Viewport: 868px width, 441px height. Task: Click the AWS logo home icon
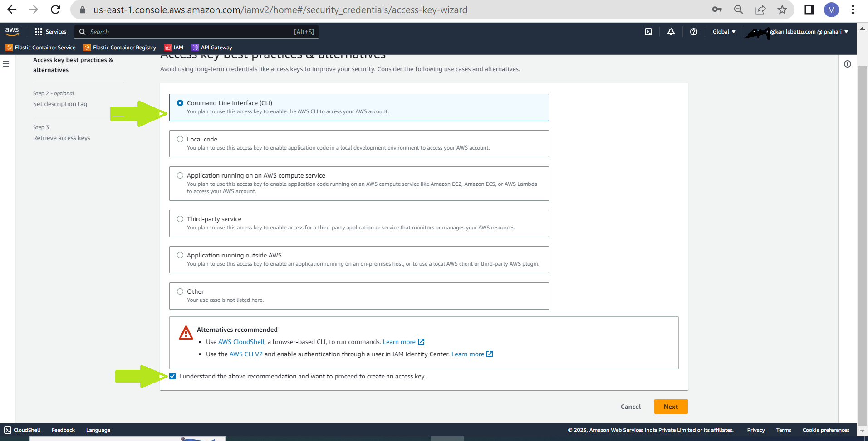click(x=12, y=31)
